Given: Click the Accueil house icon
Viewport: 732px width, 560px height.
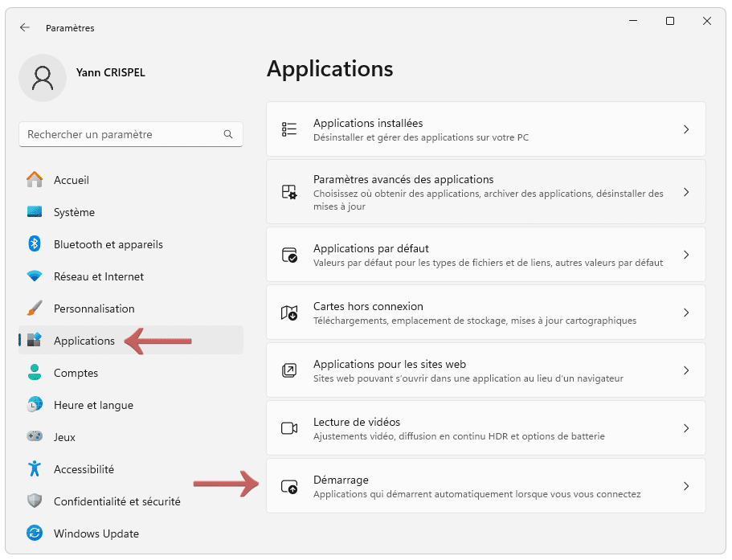Looking at the screenshot, I should (35, 180).
